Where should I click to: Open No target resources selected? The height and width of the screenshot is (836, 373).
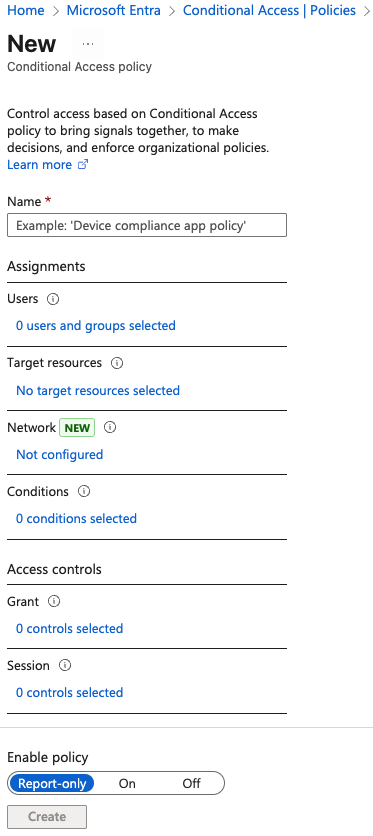[x=98, y=391]
